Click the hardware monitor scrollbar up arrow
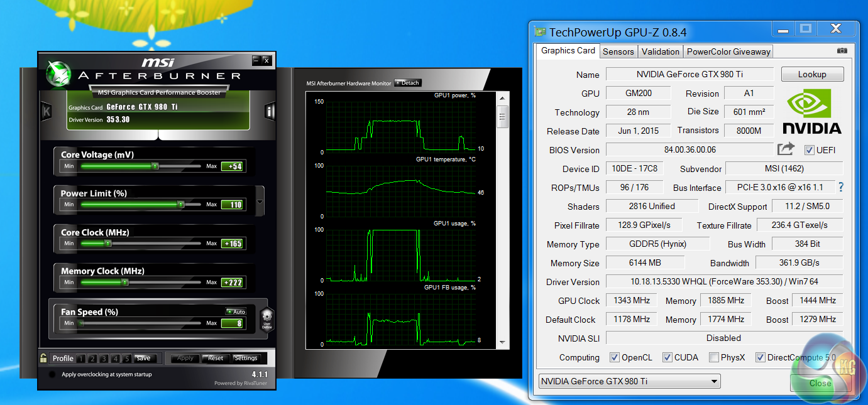The width and height of the screenshot is (868, 405). [x=502, y=99]
